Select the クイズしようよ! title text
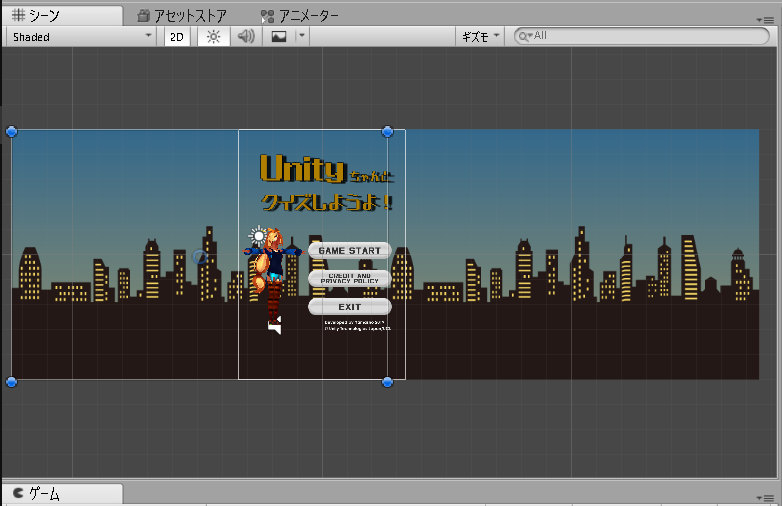Image resolution: width=782 pixels, height=506 pixels. click(x=327, y=202)
